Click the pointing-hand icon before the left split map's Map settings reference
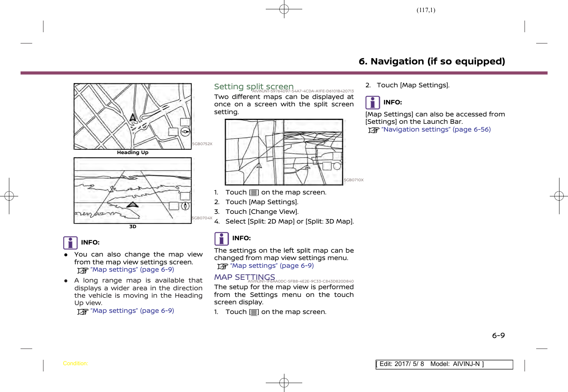 tap(222, 266)
